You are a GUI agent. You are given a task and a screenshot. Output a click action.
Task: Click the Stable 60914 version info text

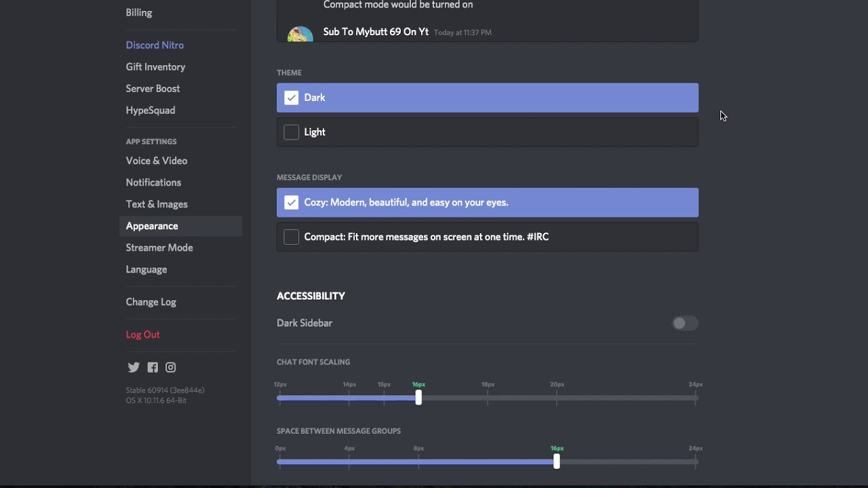point(165,390)
